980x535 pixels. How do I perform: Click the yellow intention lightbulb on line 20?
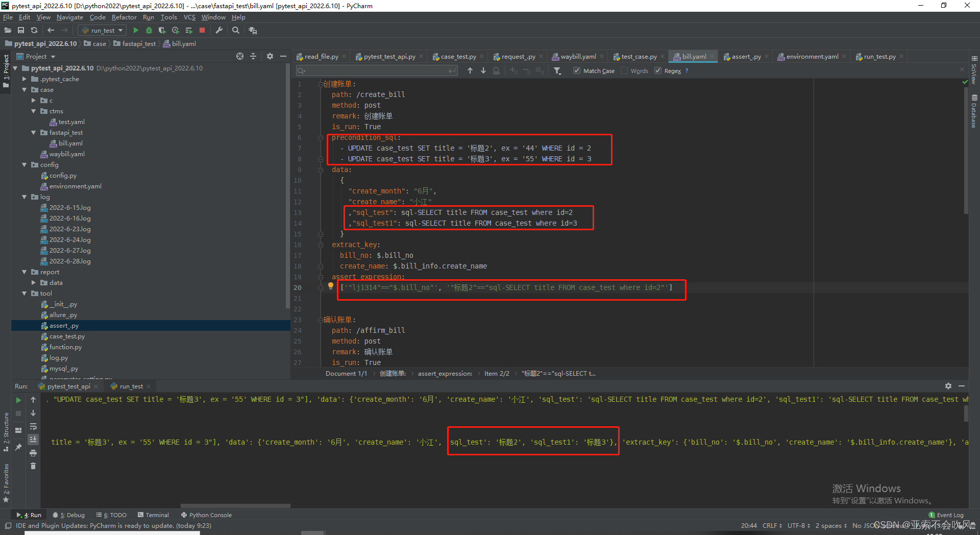click(x=330, y=286)
